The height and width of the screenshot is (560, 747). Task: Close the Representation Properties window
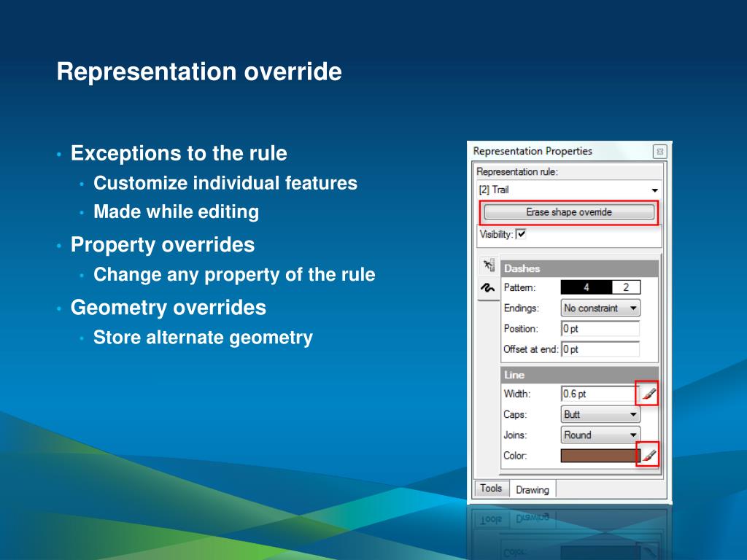(x=659, y=152)
